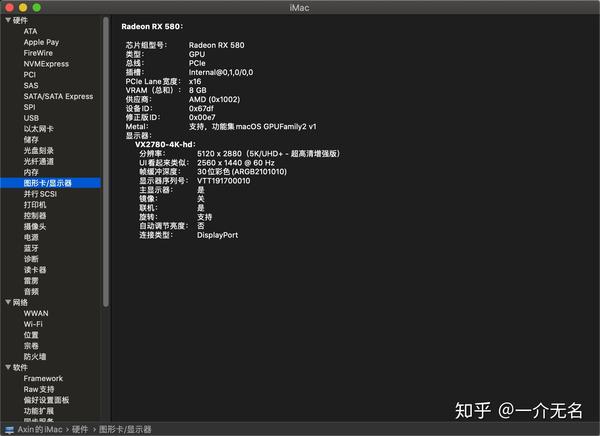Viewport: 600px width, 436px height.
Task: Click the DisplayPort connection value
Action: point(217,235)
